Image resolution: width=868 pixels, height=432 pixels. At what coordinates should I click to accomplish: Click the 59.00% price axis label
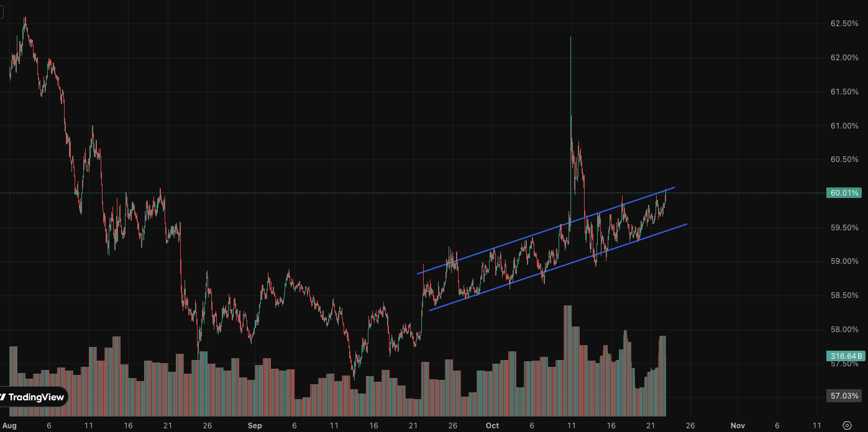[844, 261]
